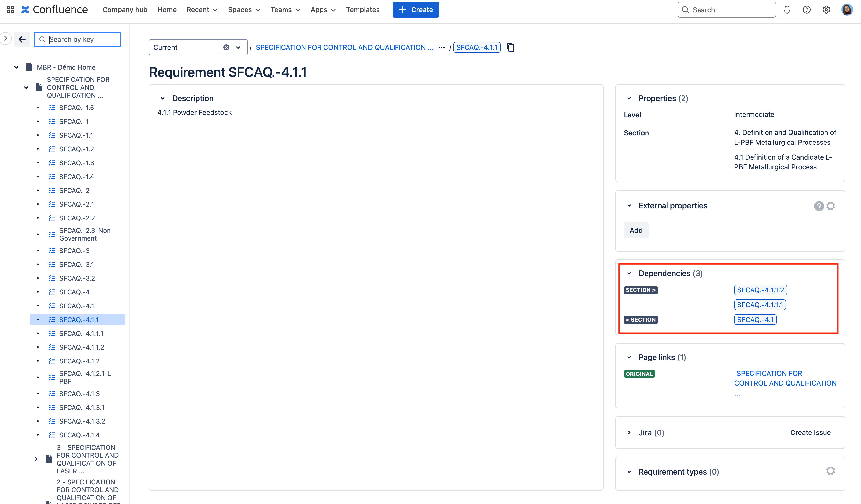
Task: Click the copy requirement key icon
Action: pos(510,47)
